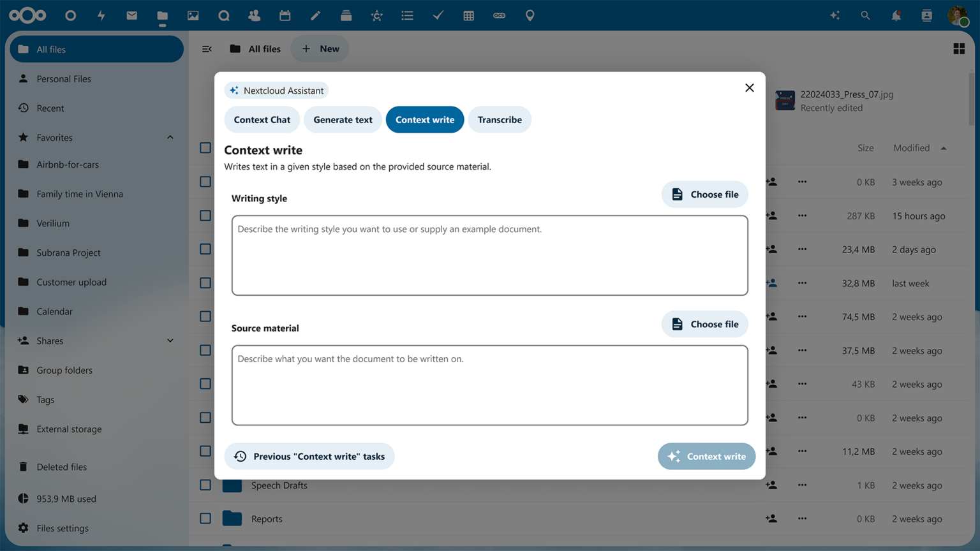Open Previous "Context write" tasks
Image resolution: width=980 pixels, height=551 pixels.
point(309,457)
